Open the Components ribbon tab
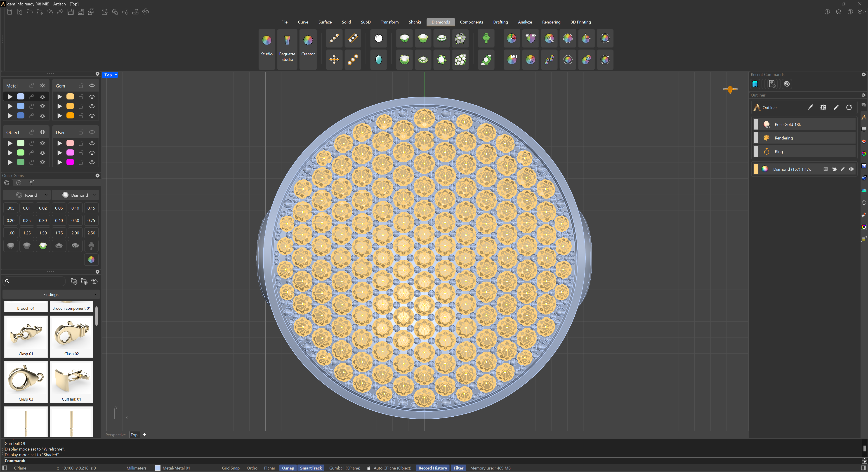Image resolution: width=868 pixels, height=472 pixels. point(471,22)
